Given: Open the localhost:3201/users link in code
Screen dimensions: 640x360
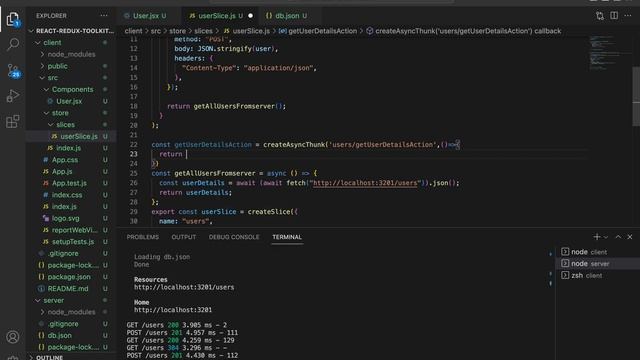Looking at the screenshot, I should 365,183.
